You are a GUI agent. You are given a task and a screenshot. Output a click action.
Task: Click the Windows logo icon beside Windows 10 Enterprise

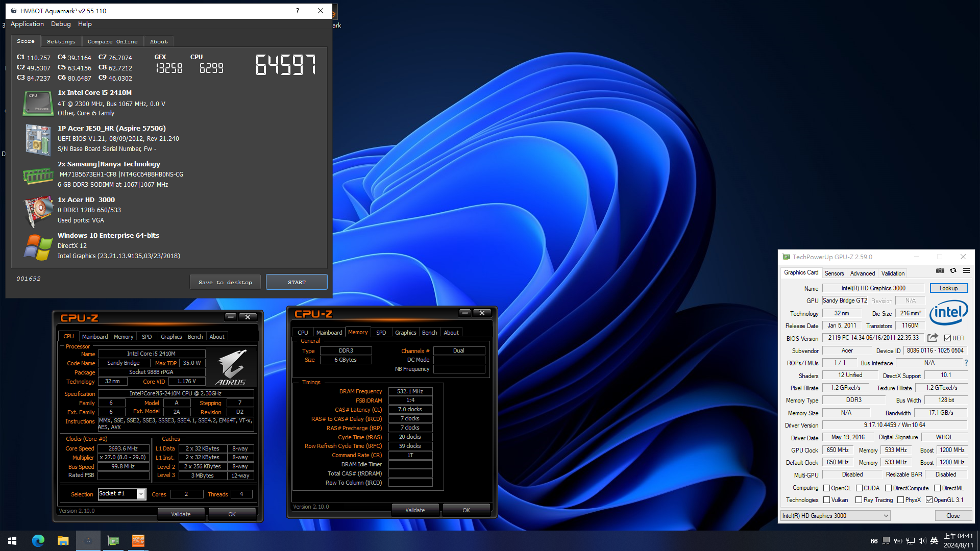click(x=38, y=247)
